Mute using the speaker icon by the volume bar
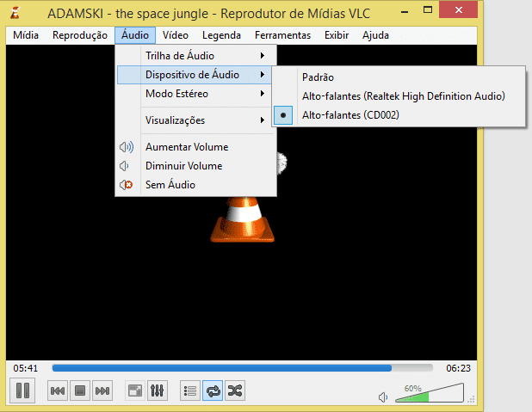Image resolution: width=532 pixels, height=412 pixels. pos(383,397)
